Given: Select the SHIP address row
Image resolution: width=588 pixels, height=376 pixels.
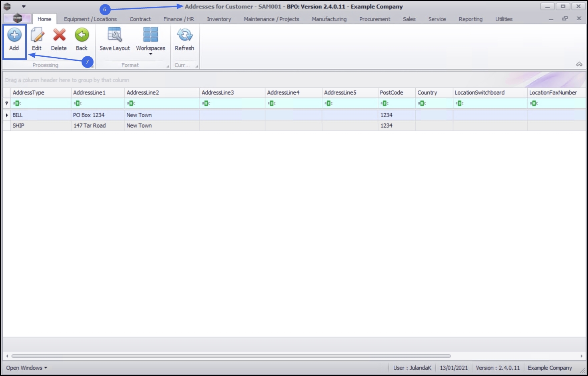Looking at the screenshot, I should click(x=295, y=125).
